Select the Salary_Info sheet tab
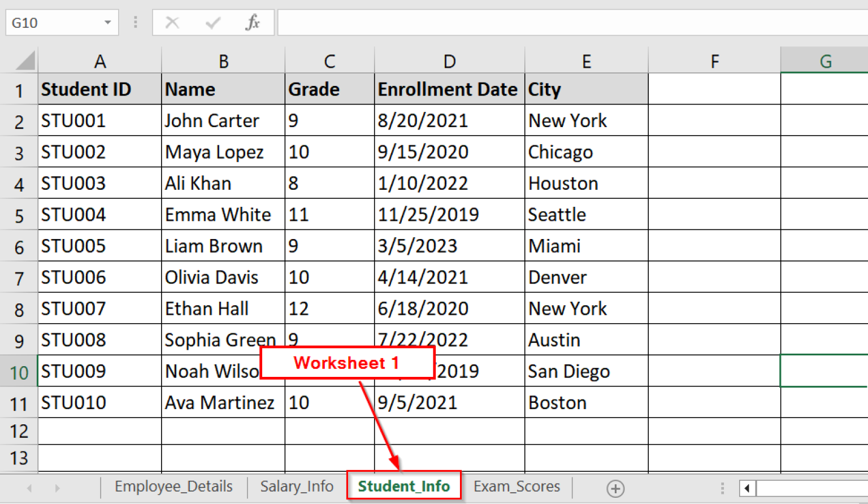Screen dimensions: 868x504 pos(297,486)
